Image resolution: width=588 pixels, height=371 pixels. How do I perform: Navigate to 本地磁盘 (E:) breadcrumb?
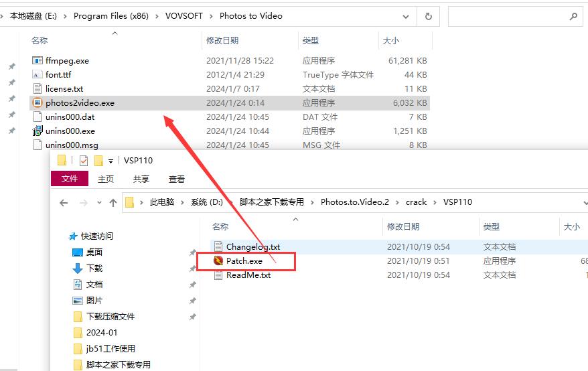click(x=33, y=16)
